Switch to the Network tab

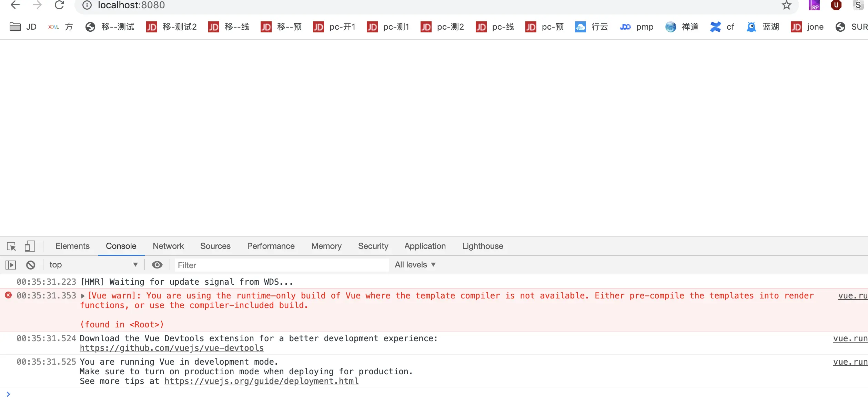click(168, 246)
